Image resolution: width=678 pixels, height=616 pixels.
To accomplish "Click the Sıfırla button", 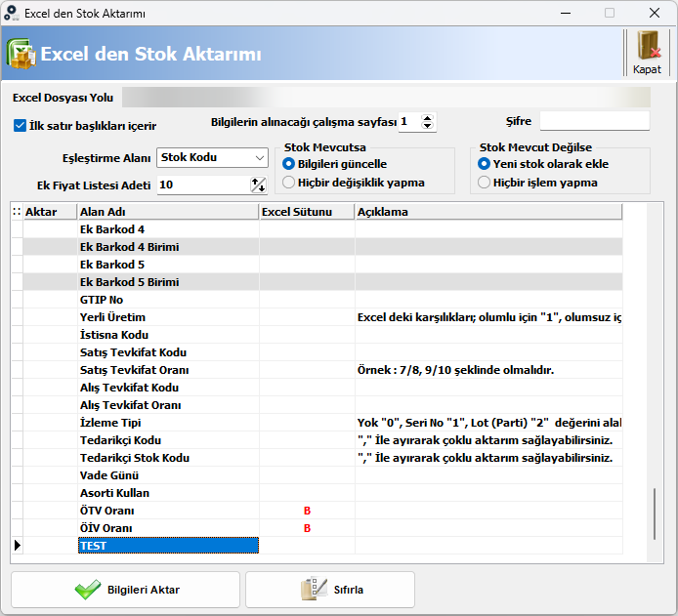I will click(x=330, y=590).
